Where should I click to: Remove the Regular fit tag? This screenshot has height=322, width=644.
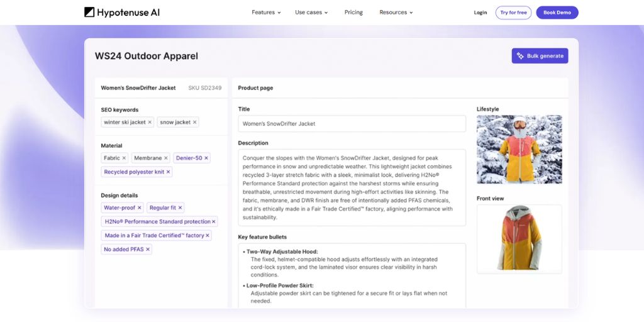(180, 208)
